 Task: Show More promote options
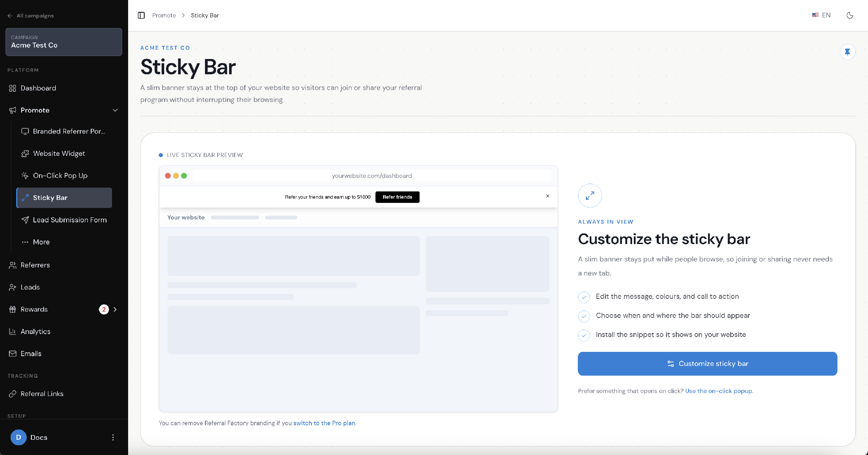[64, 242]
